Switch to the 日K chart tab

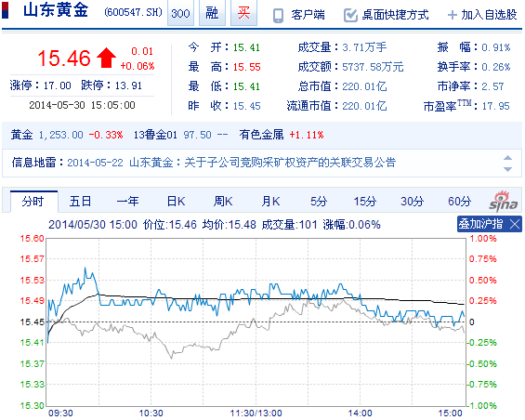(177, 202)
